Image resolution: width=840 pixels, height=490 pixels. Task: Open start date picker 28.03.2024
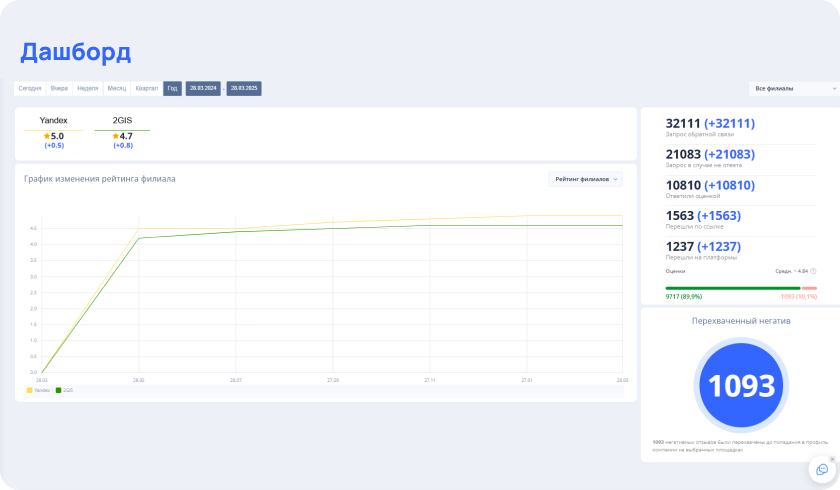(203, 88)
